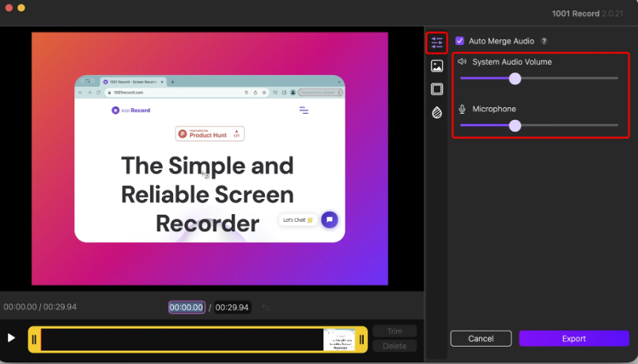
Task: Click the Cancel button
Action: click(481, 339)
